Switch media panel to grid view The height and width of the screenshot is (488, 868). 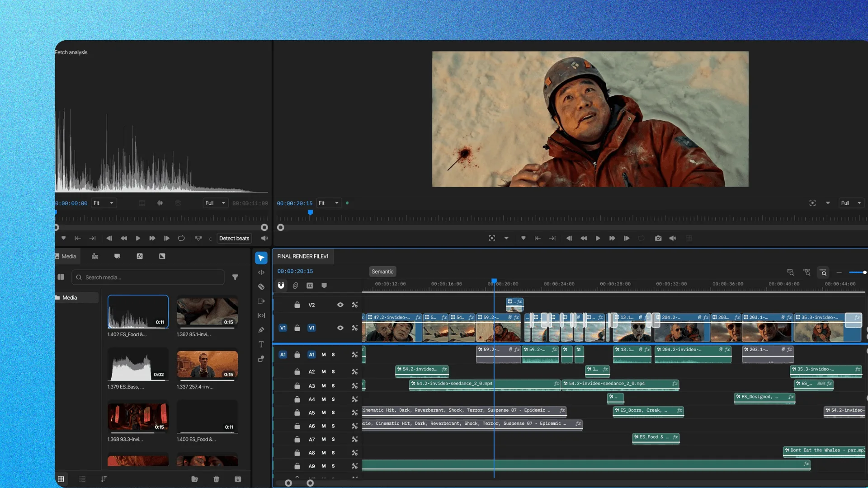(x=61, y=479)
